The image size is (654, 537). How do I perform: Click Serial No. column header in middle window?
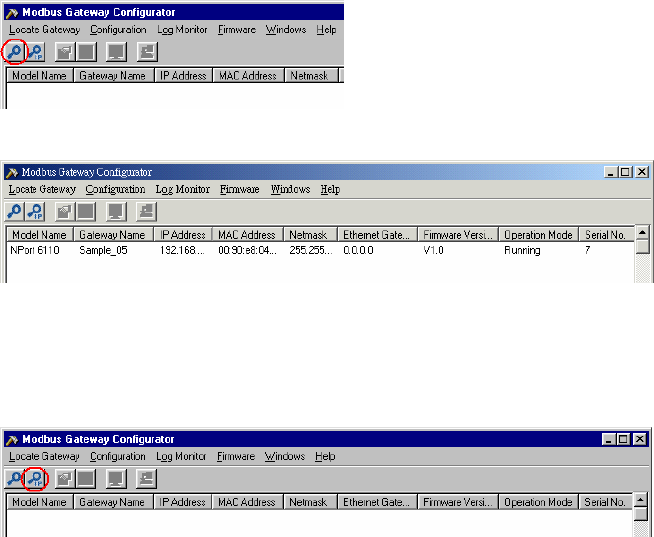(x=606, y=235)
